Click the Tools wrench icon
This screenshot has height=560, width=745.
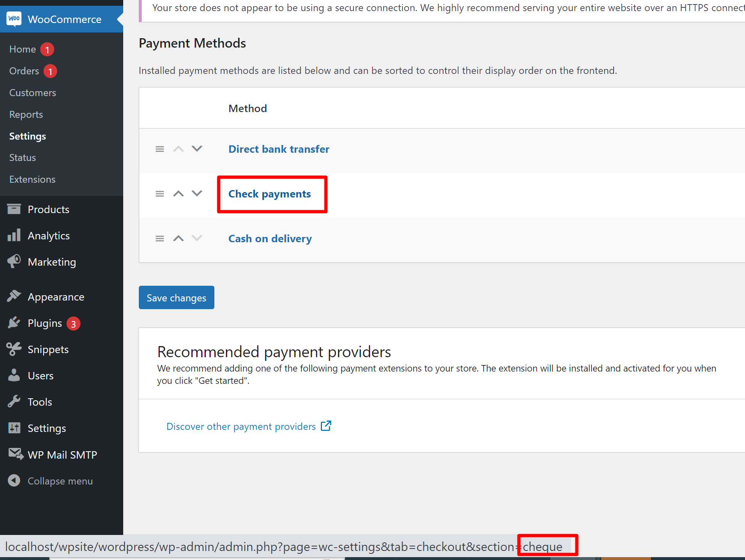pos(14,401)
